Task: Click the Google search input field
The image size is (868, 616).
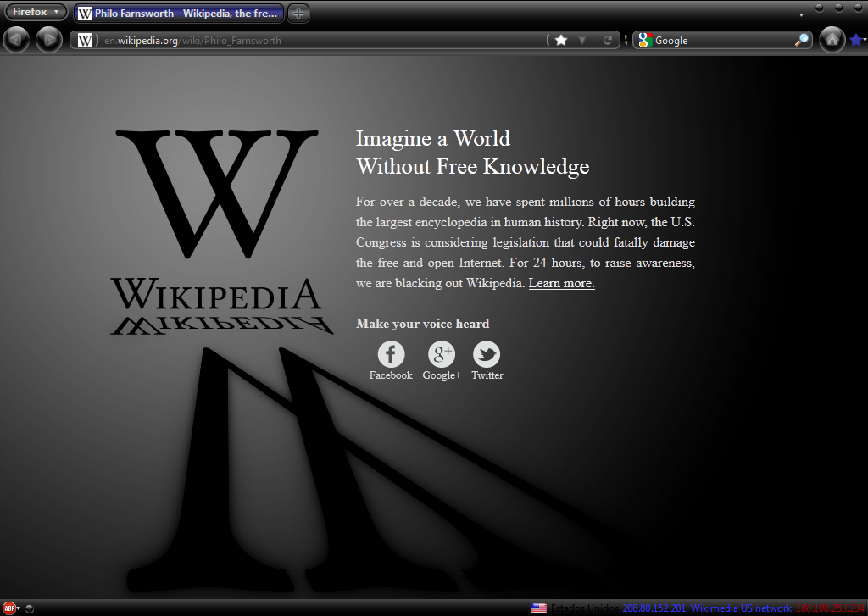Action: (x=721, y=40)
